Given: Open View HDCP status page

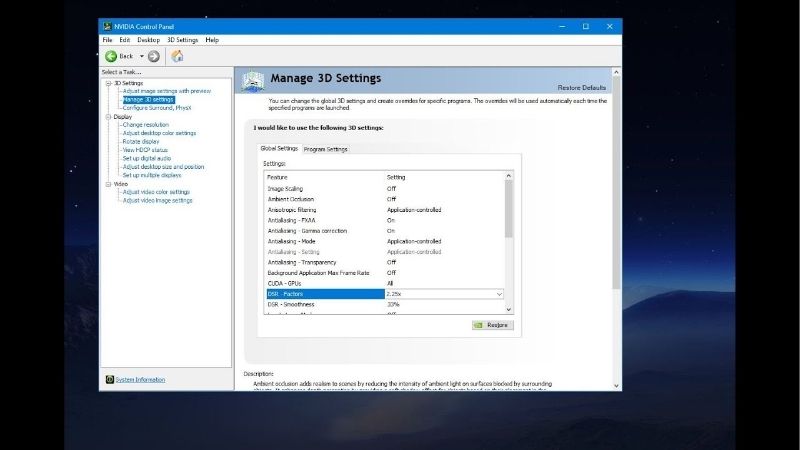Looking at the screenshot, I should pos(145,150).
